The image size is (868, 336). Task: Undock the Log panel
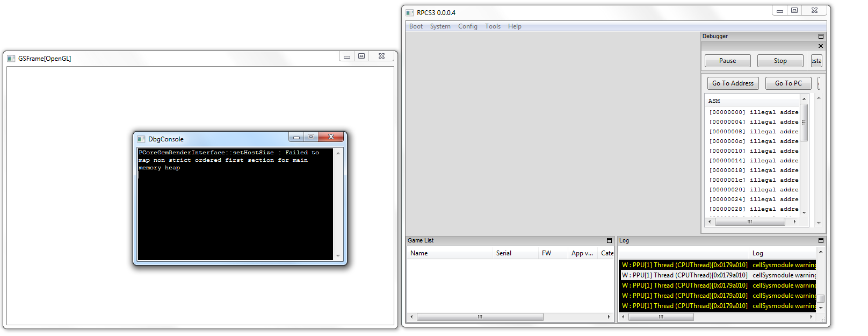click(x=820, y=241)
